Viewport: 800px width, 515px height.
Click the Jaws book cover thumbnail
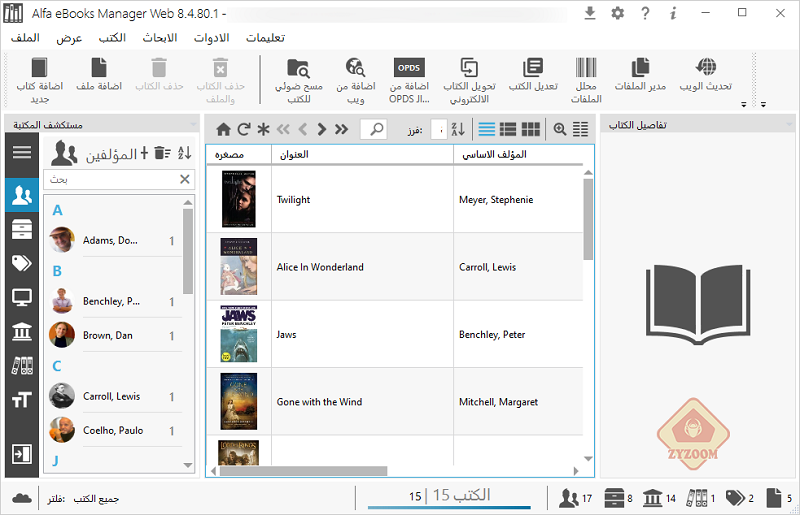239,334
